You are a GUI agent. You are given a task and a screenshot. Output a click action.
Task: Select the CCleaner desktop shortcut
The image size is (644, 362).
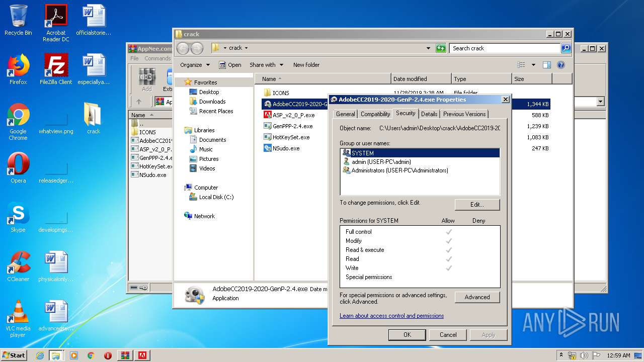click(x=18, y=266)
